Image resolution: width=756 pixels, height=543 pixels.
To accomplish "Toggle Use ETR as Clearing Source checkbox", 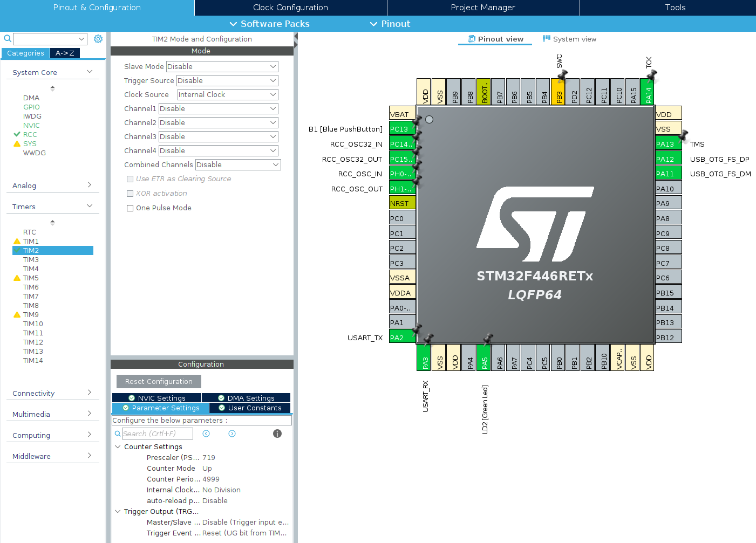I will click(x=130, y=179).
